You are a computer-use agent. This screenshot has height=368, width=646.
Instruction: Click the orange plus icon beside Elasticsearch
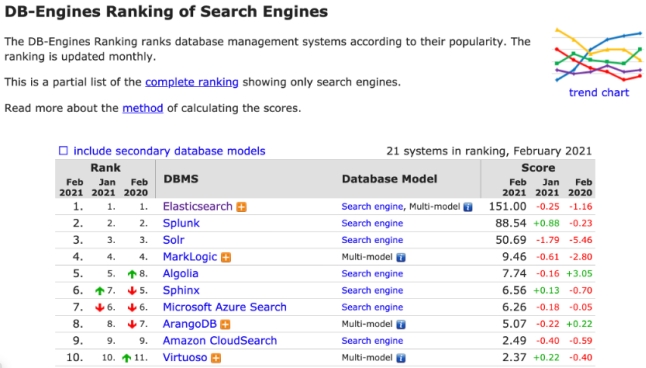(241, 207)
